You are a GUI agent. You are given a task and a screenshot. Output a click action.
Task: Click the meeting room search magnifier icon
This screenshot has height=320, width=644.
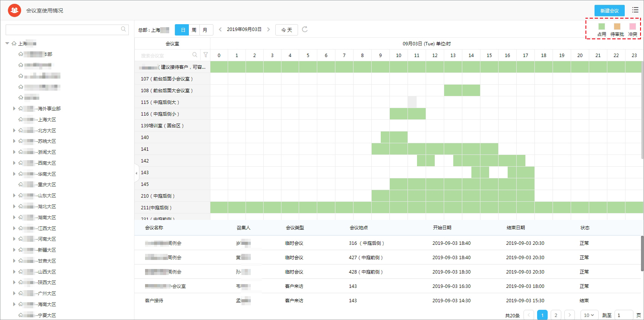click(x=195, y=55)
